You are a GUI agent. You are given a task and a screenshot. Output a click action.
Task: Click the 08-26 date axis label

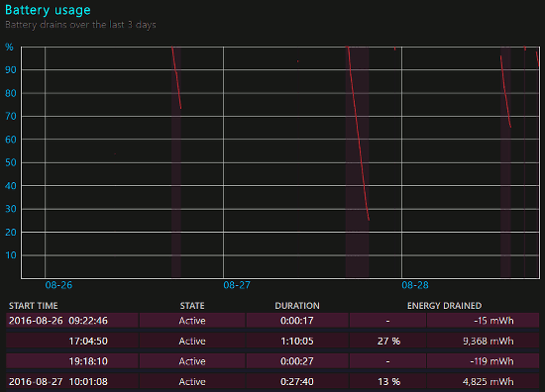(x=58, y=285)
